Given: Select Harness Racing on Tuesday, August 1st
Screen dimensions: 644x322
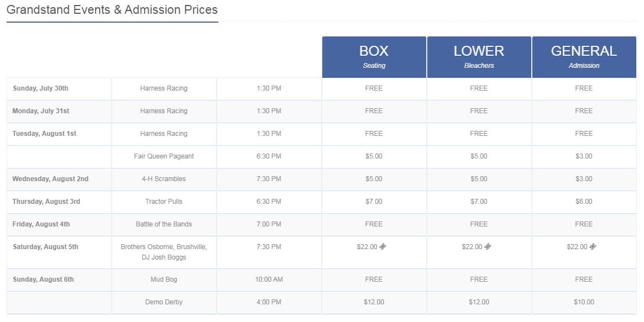Looking at the screenshot, I should 164,133.
